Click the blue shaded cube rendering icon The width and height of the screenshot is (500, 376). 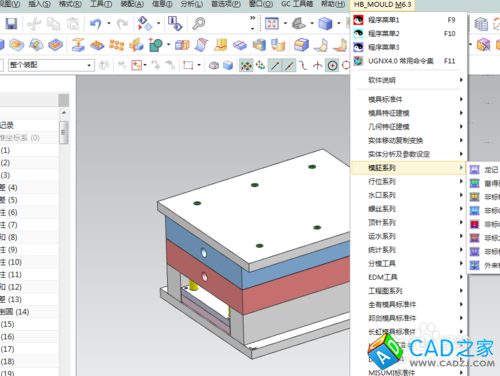325,24
